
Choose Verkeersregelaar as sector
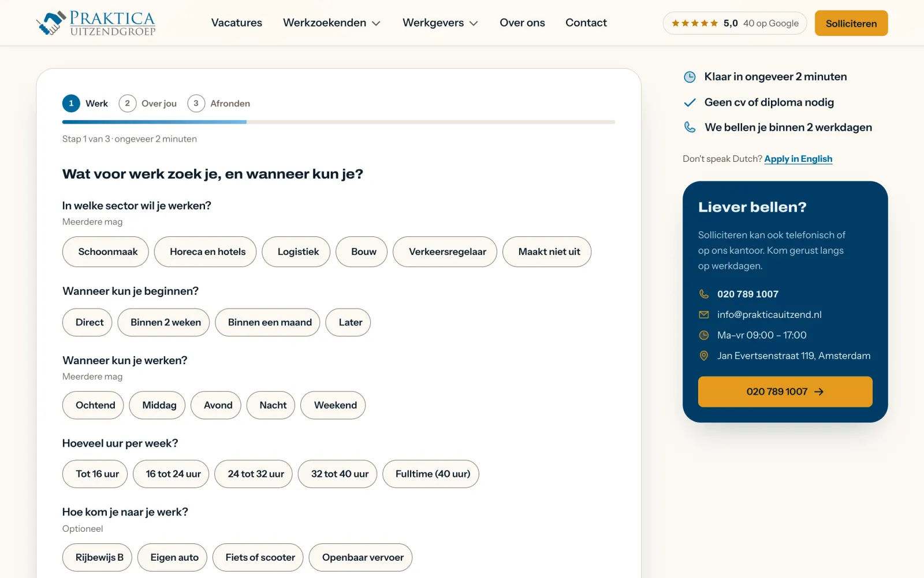(445, 252)
